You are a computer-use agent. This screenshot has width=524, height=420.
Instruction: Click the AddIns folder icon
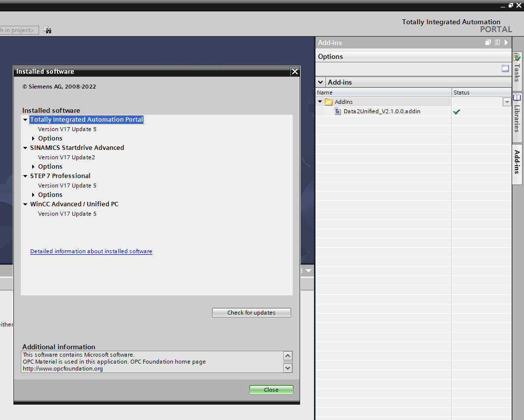pos(329,102)
